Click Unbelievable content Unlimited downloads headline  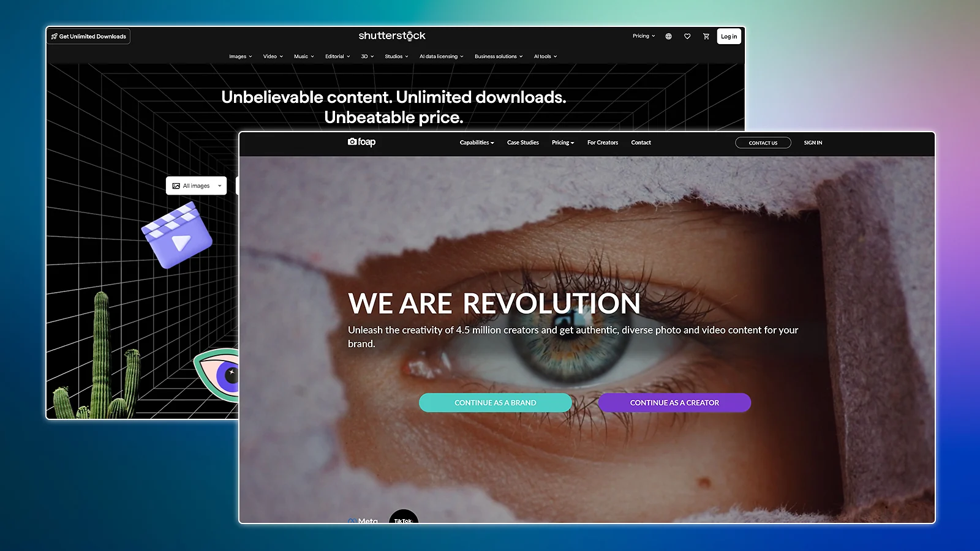[x=394, y=107]
